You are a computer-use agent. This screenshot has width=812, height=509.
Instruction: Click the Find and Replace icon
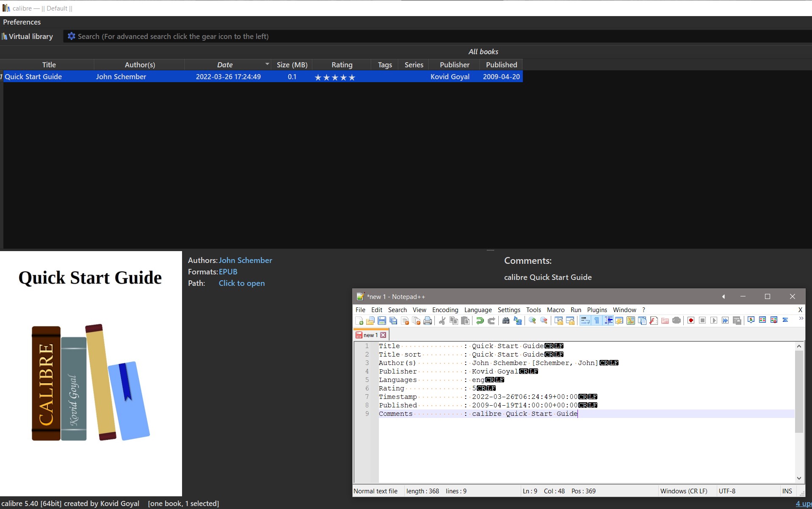pyautogui.click(x=517, y=321)
